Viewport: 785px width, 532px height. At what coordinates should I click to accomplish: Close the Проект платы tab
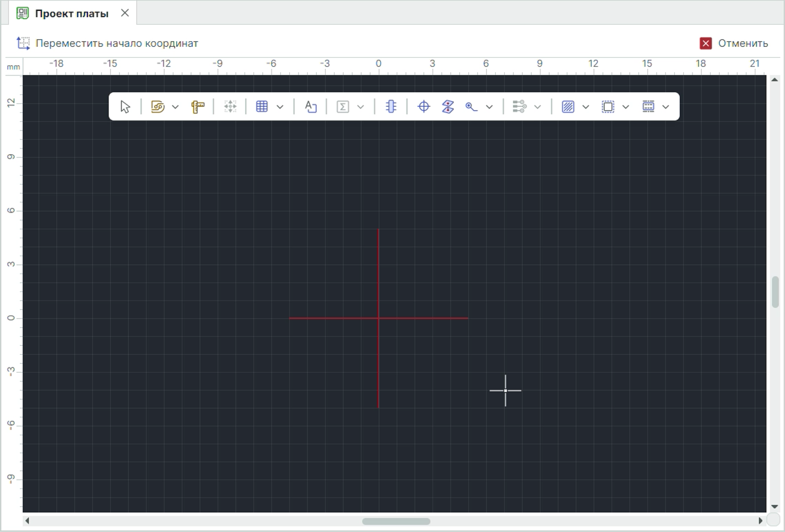pos(125,13)
